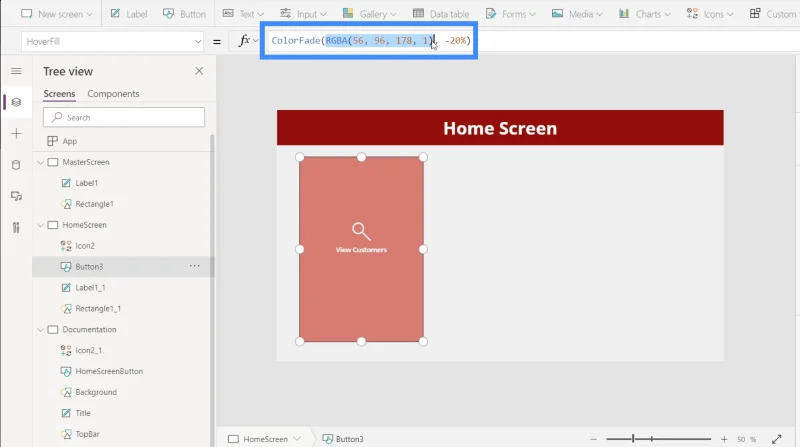Select HomeScreenButton in the tree
Screen dimensions: 800x447
pos(109,371)
